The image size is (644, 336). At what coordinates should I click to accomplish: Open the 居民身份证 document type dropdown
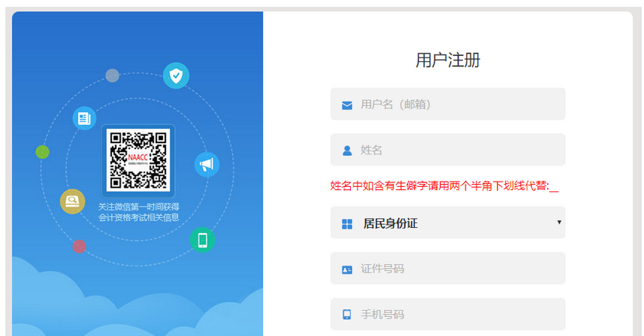[x=448, y=222]
